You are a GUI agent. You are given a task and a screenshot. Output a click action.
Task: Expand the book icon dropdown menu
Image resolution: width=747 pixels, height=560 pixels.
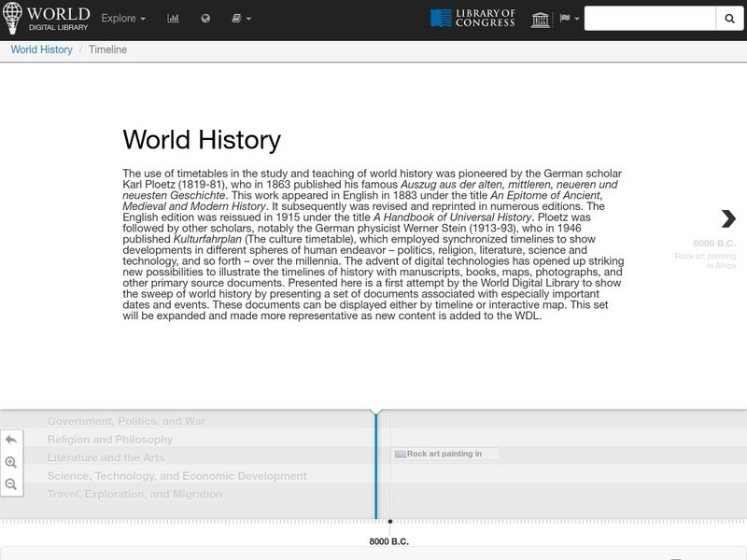pyautogui.click(x=241, y=19)
